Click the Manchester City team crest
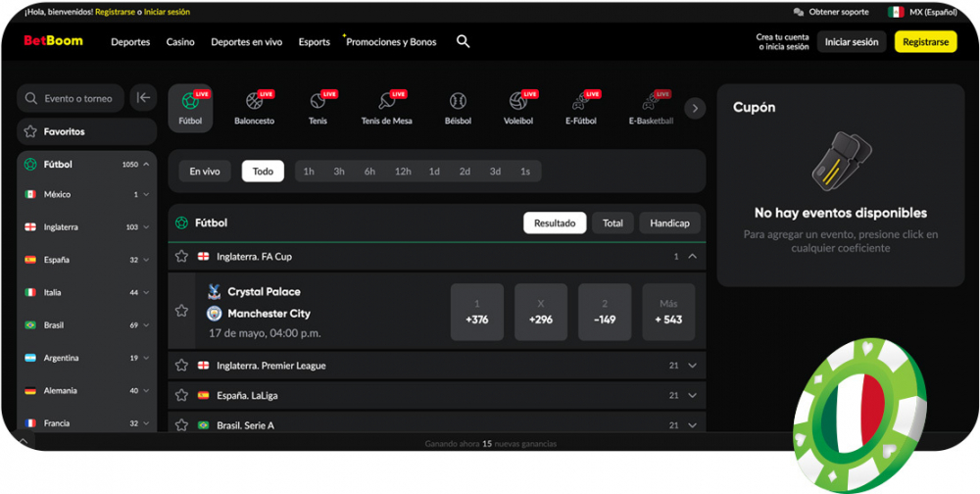 (214, 314)
